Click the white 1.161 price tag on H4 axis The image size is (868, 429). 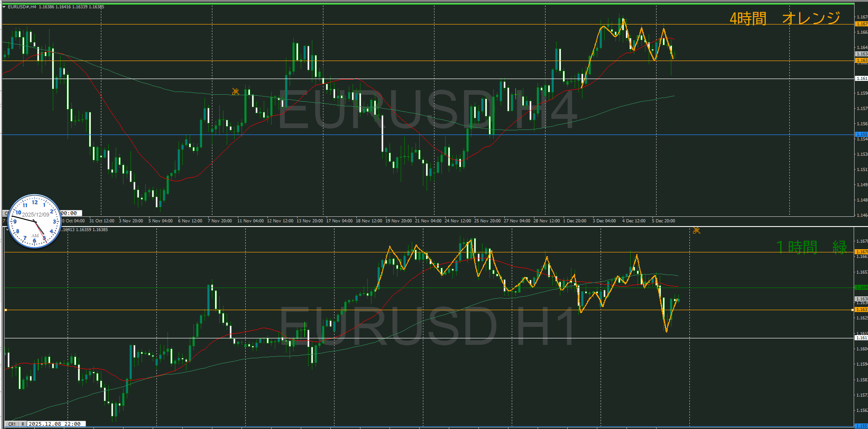861,79
